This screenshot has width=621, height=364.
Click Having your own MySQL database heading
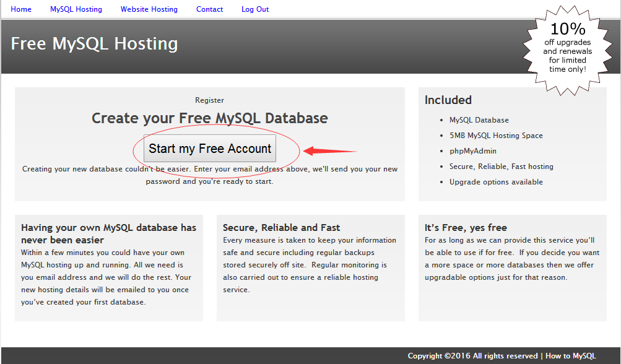click(108, 233)
